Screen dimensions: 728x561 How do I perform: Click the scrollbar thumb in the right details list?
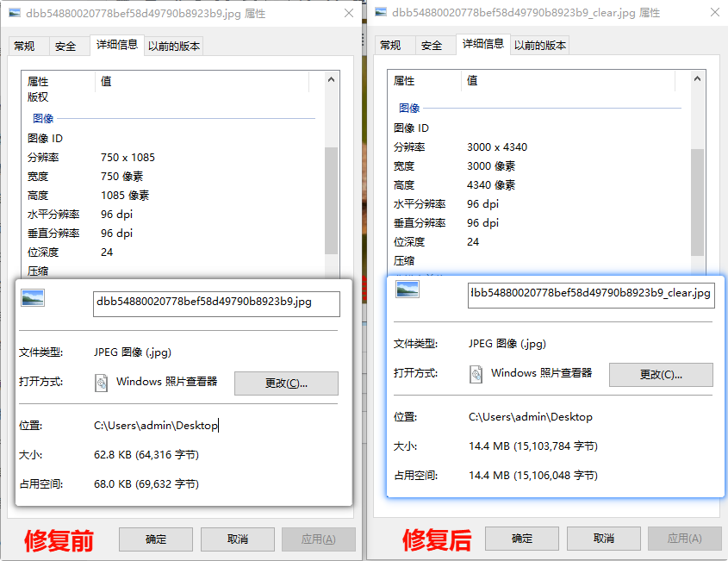click(x=697, y=203)
